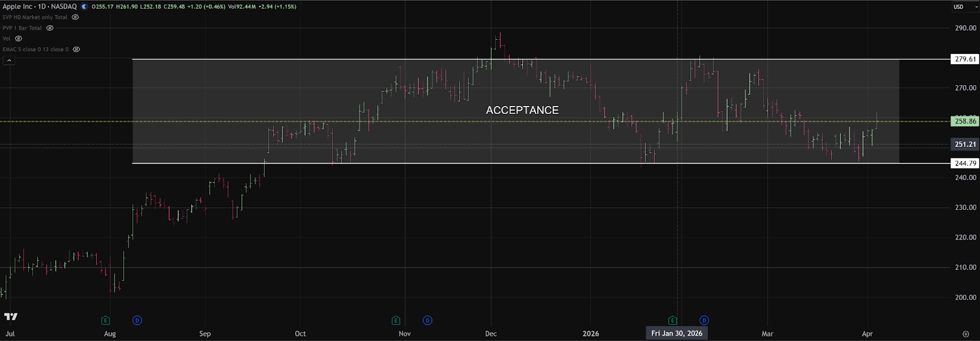980x341 pixels.
Task: Open the November earnings marker
Action: tap(396, 320)
